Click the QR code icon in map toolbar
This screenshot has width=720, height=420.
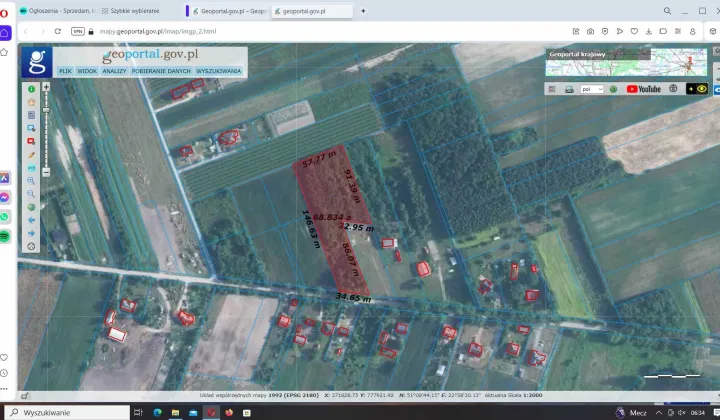553,89
